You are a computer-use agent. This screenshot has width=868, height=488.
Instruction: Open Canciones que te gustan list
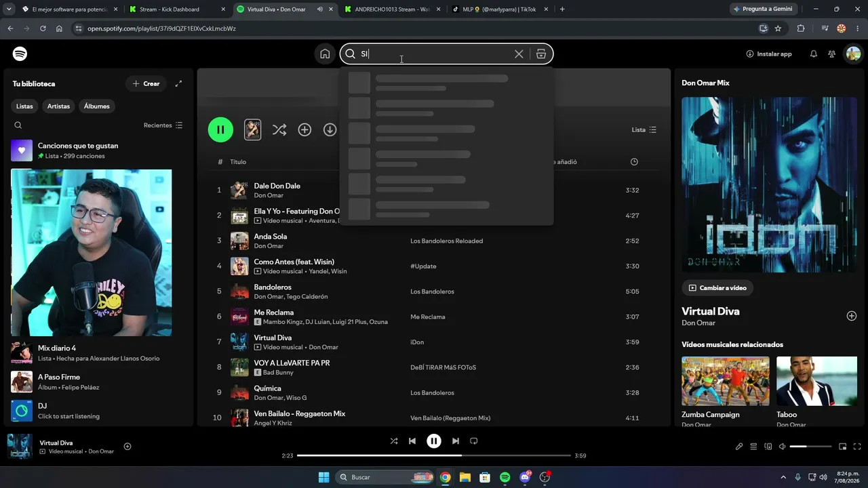click(x=98, y=150)
